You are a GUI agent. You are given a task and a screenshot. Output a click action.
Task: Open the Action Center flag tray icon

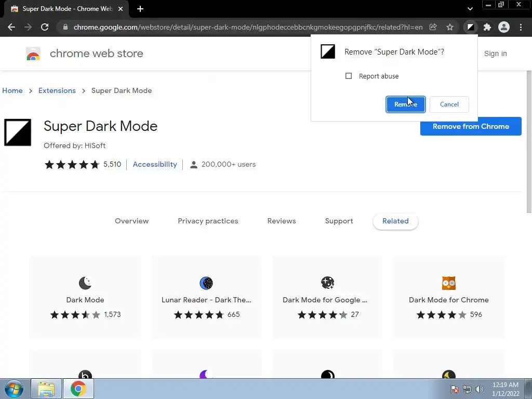pos(454,389)
